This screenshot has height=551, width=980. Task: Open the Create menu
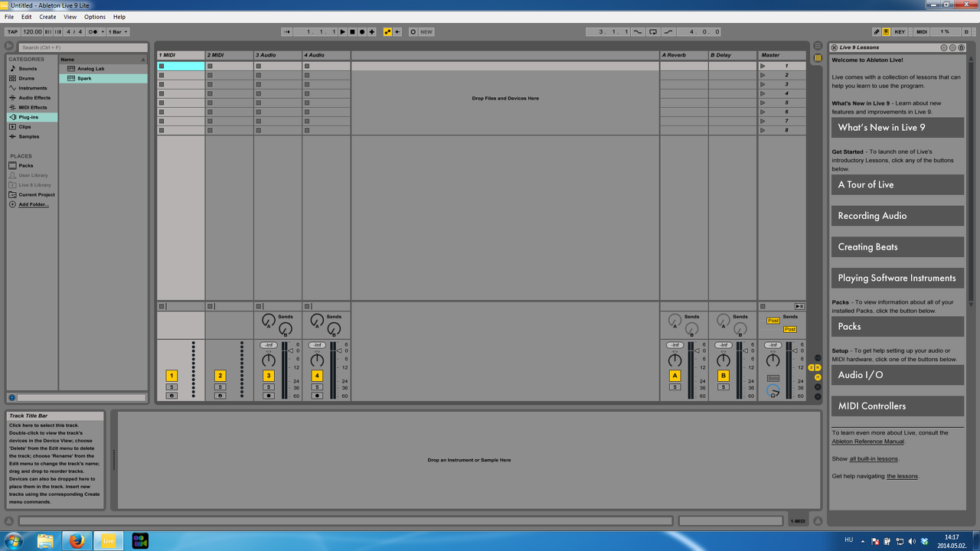pyautogui.click(x=47, y=17)
